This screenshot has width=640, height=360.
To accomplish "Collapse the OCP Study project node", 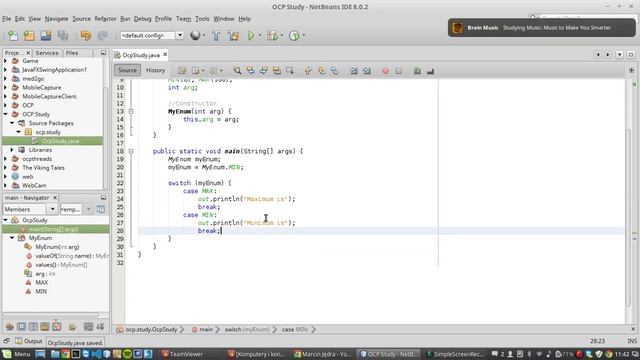I will pos(5,114).
